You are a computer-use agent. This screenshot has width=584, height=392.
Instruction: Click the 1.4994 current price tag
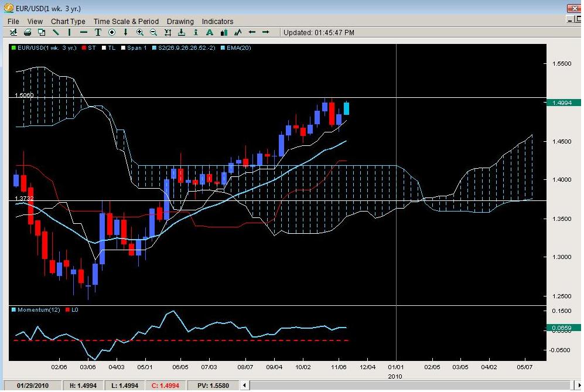(563, 103)
